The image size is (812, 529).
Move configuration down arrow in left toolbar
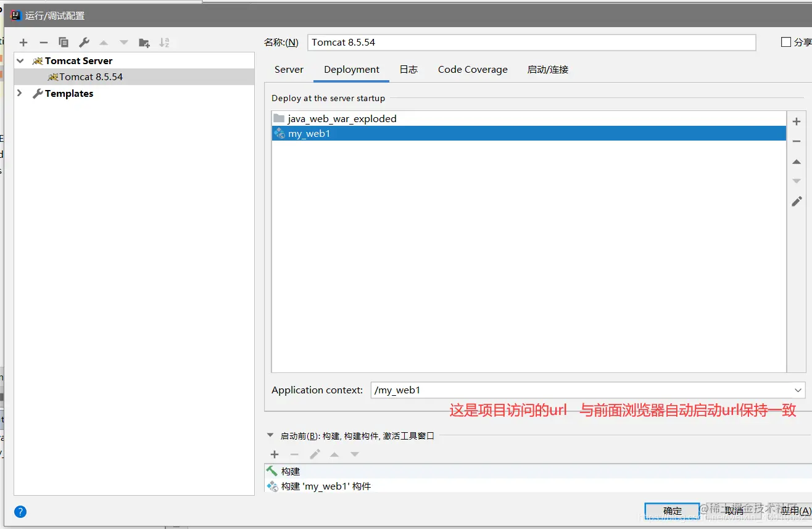(124, 43)
